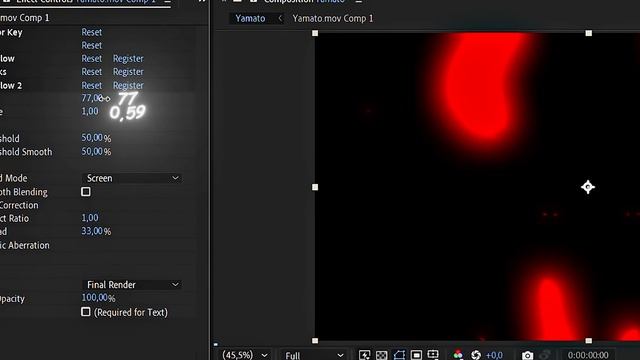Select the Chromatic Aberration property label
Image resolution: width=640 pixels, height=360 pixels.
pyautogui.click(x=24, y=245)
